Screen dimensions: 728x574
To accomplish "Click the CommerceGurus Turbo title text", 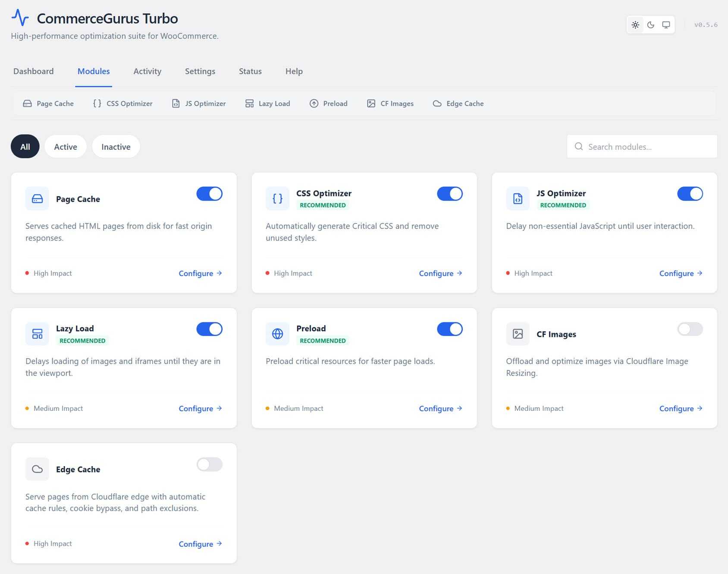I will pyautogui.click(x=107, y=18).
